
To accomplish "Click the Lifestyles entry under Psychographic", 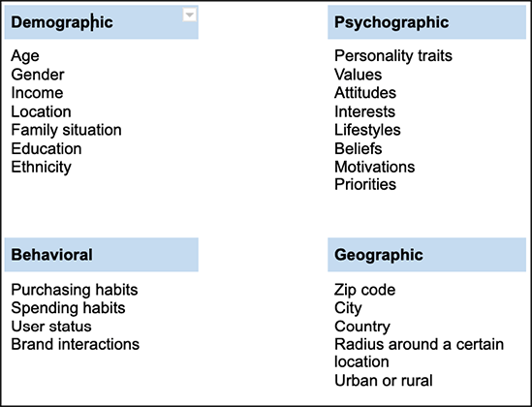I will pos(367,130).
